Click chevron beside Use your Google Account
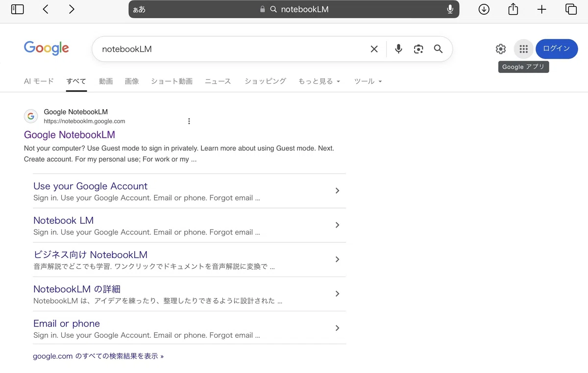 pos(337,191)
